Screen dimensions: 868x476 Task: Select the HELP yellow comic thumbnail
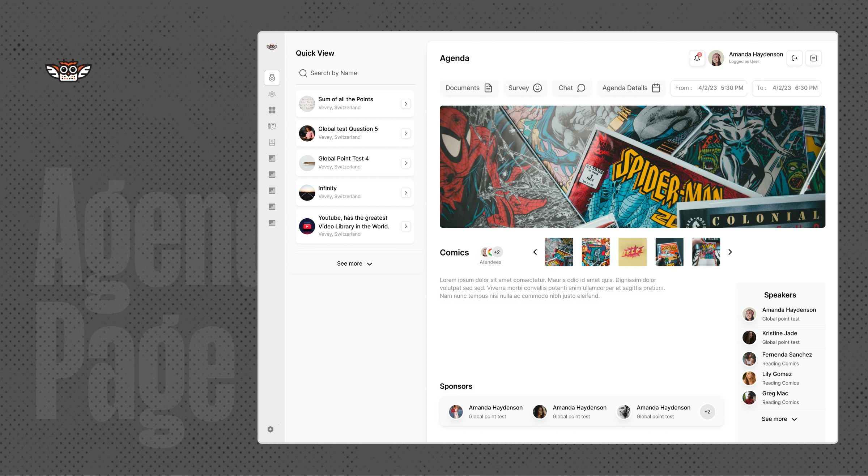[x=633, y=252]
